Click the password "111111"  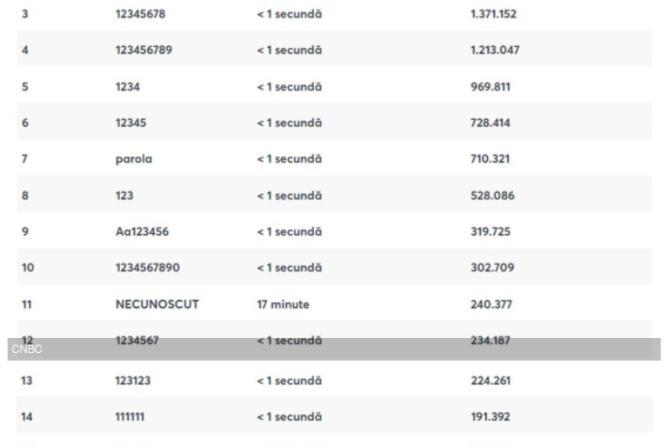[x=130, y=412]
